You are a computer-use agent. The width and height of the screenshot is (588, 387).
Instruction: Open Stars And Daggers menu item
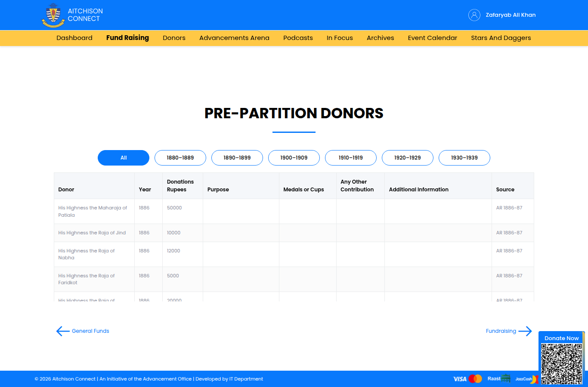point(501,38)
